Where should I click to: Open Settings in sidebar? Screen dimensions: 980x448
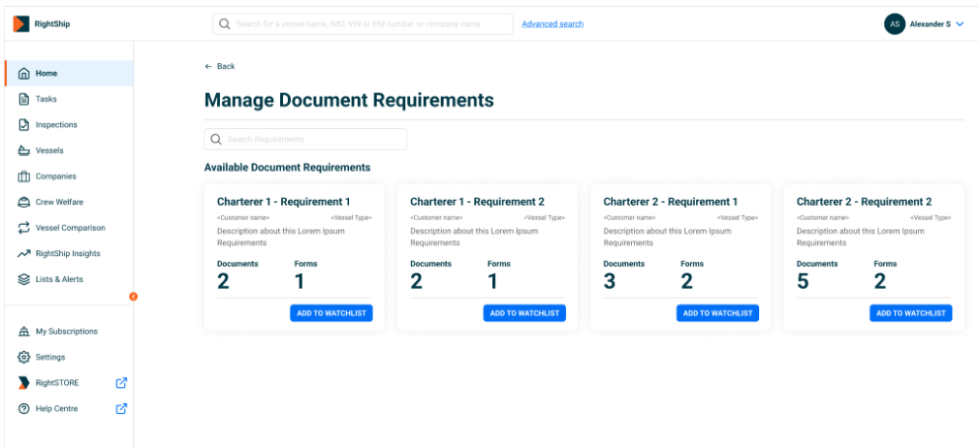(69, 357)
